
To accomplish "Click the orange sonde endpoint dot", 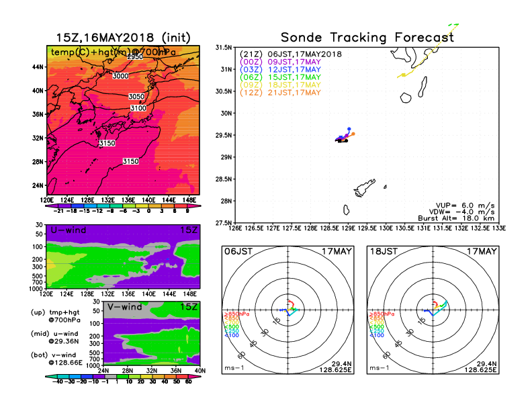I will point(353,134).
